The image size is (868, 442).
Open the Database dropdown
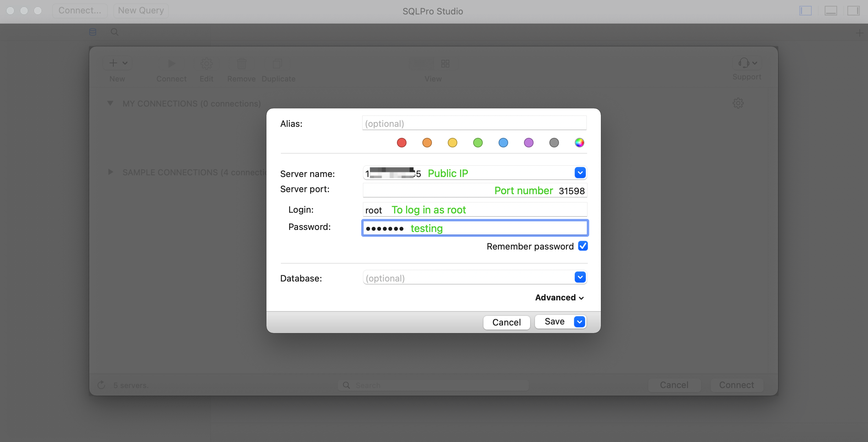(x=580, y=277)
